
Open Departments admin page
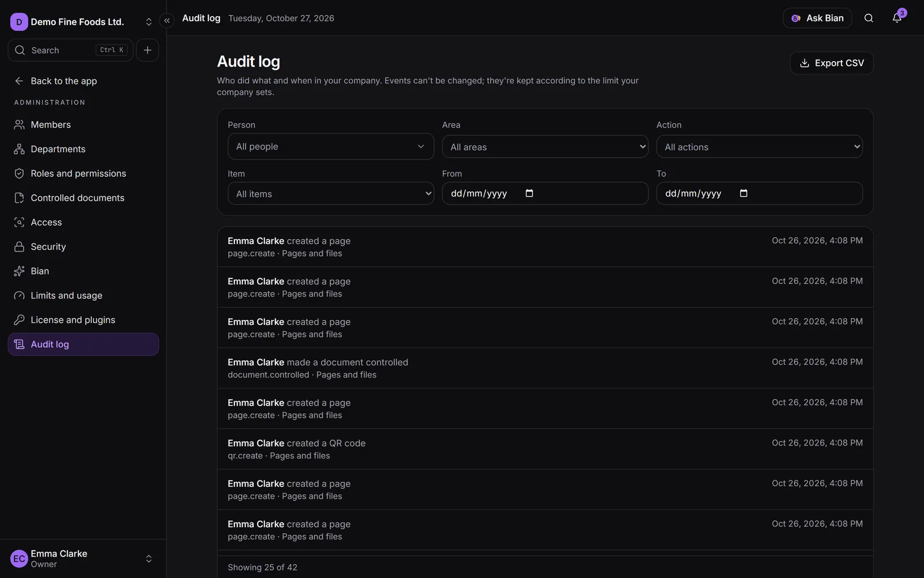coord(83,149)
